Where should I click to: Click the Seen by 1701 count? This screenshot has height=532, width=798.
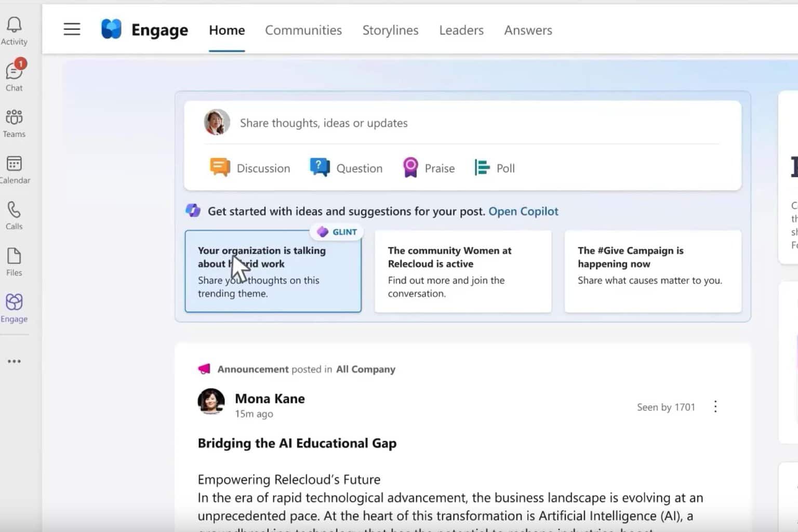[x=666, y=407]
